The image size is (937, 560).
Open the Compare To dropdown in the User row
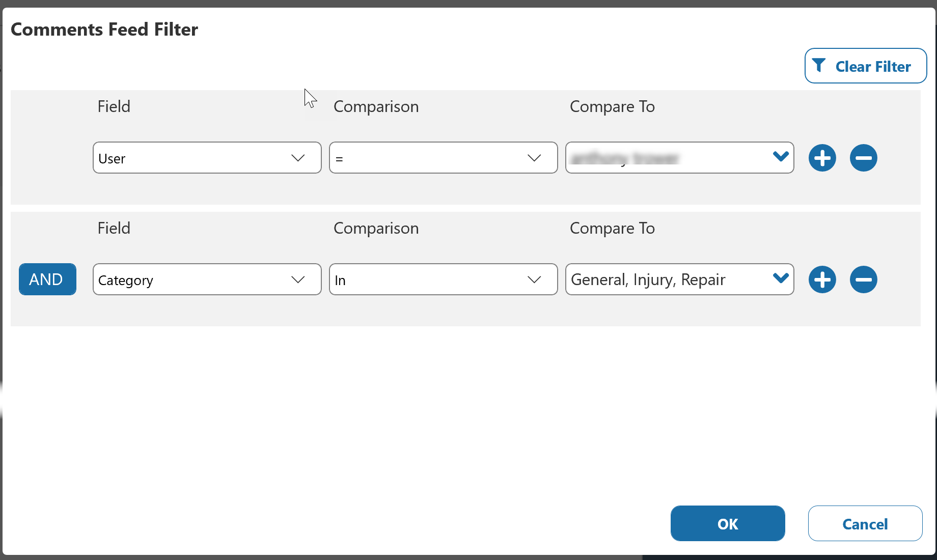(x=679, y=158)
